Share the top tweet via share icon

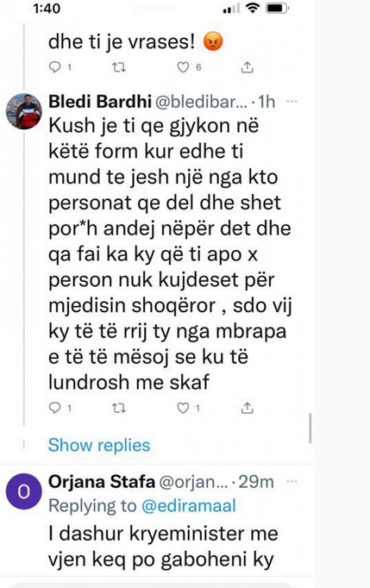(247, 67)
